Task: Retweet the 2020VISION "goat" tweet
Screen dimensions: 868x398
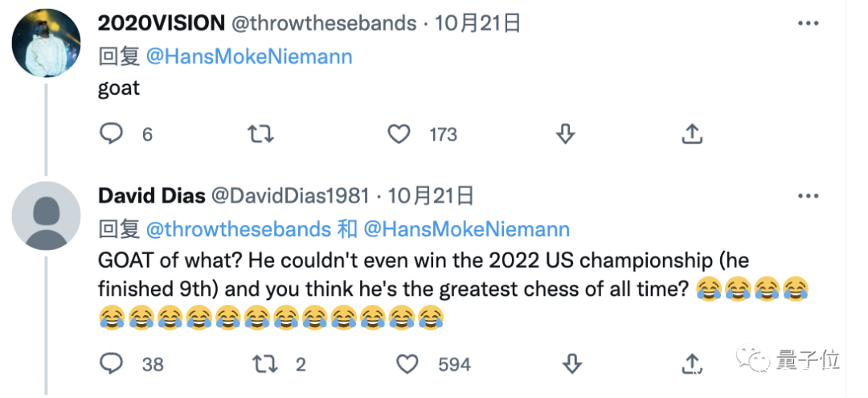Action: [x=260, y=133]
